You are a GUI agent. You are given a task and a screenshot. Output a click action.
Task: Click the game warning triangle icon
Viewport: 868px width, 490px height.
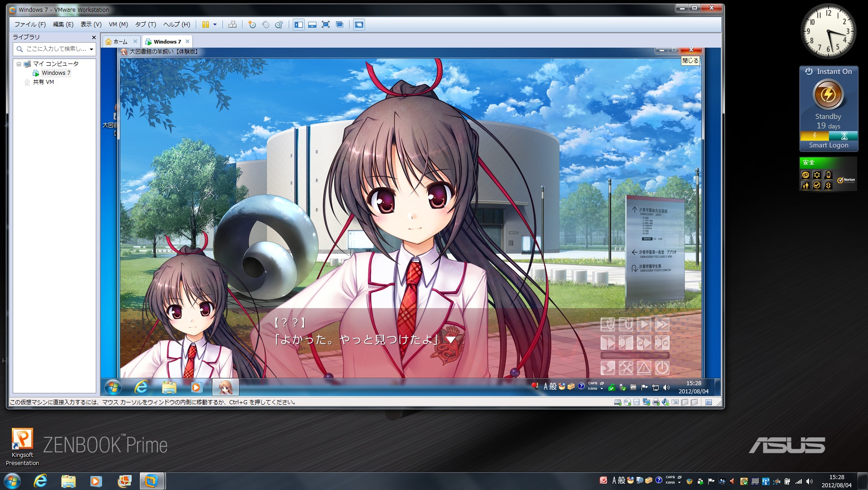click(x=644, y=368)
